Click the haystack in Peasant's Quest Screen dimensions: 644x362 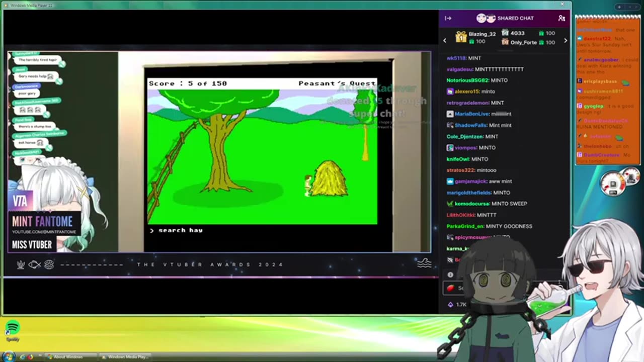coord(329,178)
